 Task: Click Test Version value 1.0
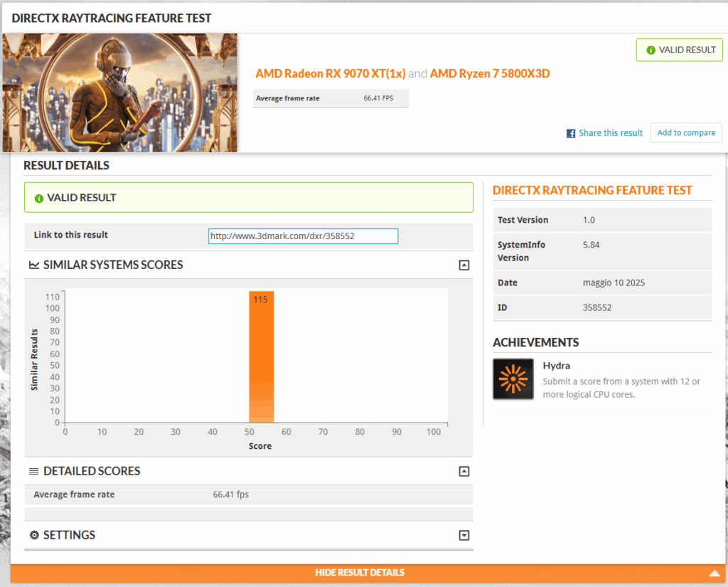[x=589, y=220]
